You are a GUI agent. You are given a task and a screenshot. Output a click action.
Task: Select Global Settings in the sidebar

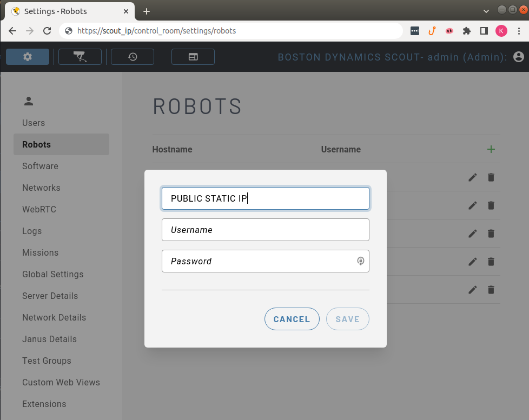52,274
